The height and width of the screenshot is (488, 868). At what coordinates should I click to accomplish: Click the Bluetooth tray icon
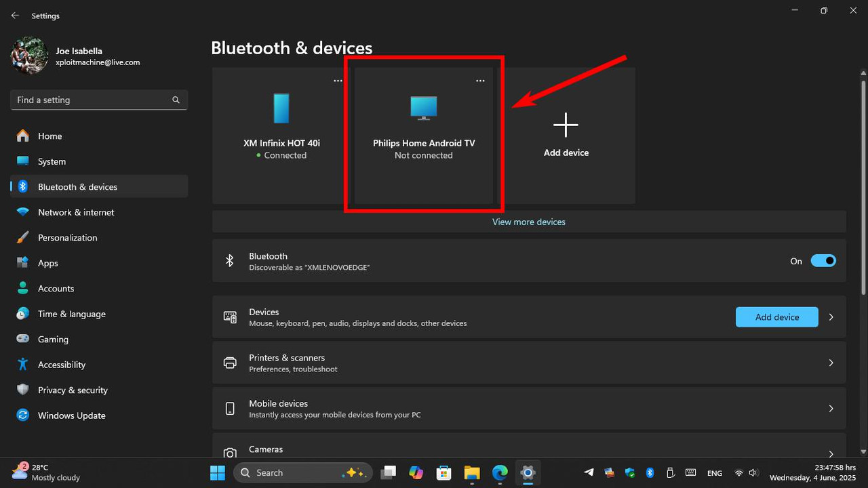(650, 472)
